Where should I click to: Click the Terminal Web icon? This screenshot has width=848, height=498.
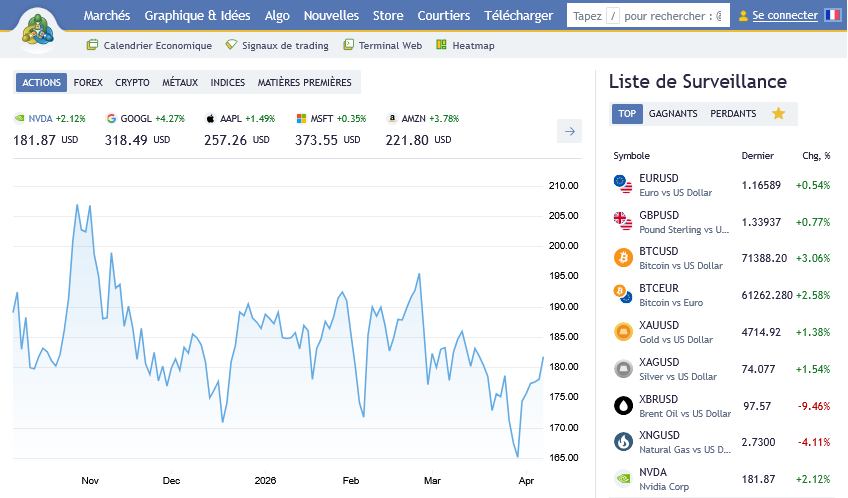coord(349,45)
